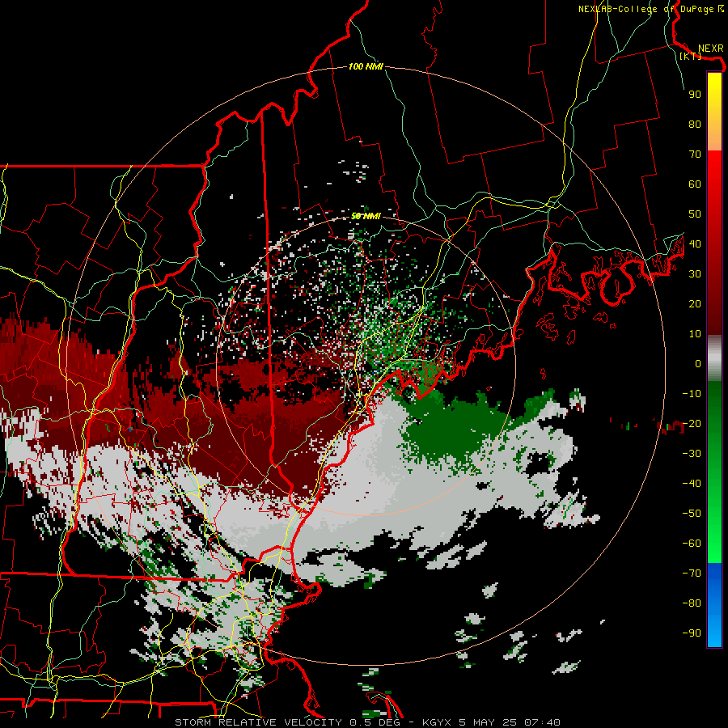Click the -90 value on velocity scale
The image size is (728, 728).
click(692, 633)
